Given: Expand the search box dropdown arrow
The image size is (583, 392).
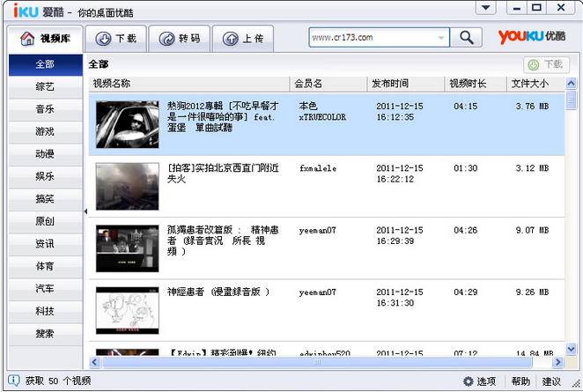Looking at the screenshot, I should pyautogui.click(x=441, y=38).
